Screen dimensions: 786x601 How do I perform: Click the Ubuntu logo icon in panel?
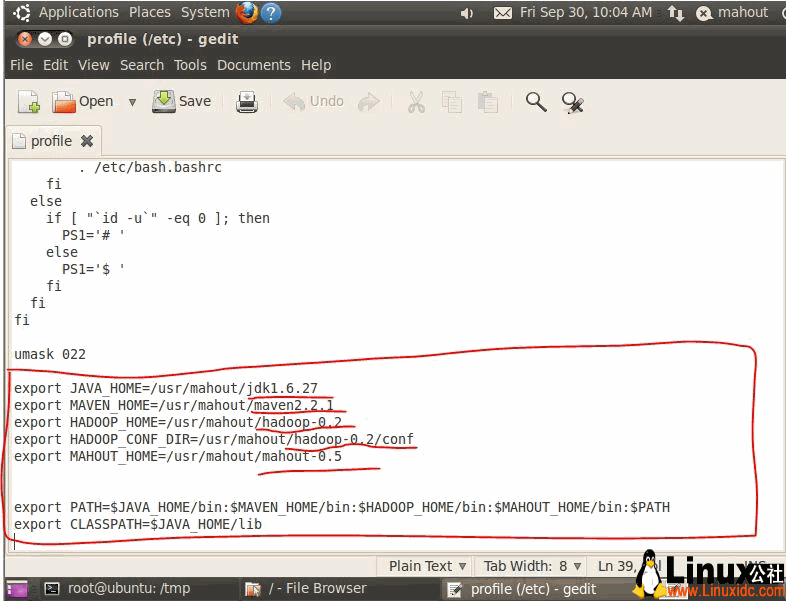tap(22, 13)
